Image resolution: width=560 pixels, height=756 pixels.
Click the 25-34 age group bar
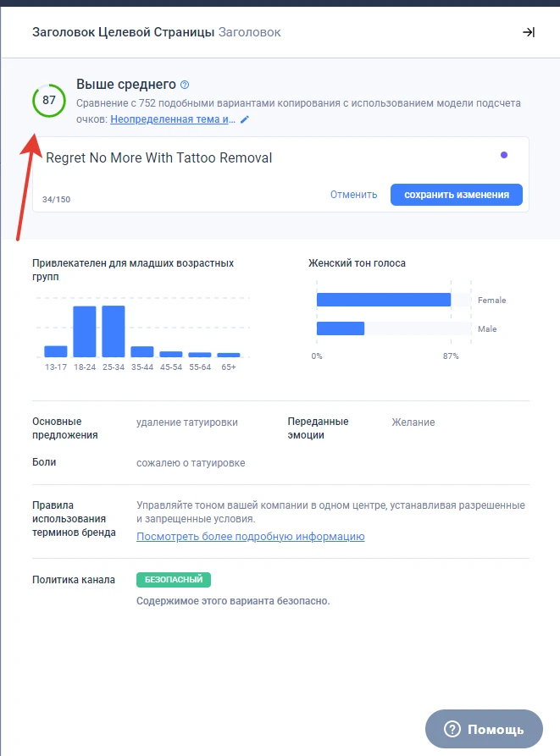click(x=114, y=331)
